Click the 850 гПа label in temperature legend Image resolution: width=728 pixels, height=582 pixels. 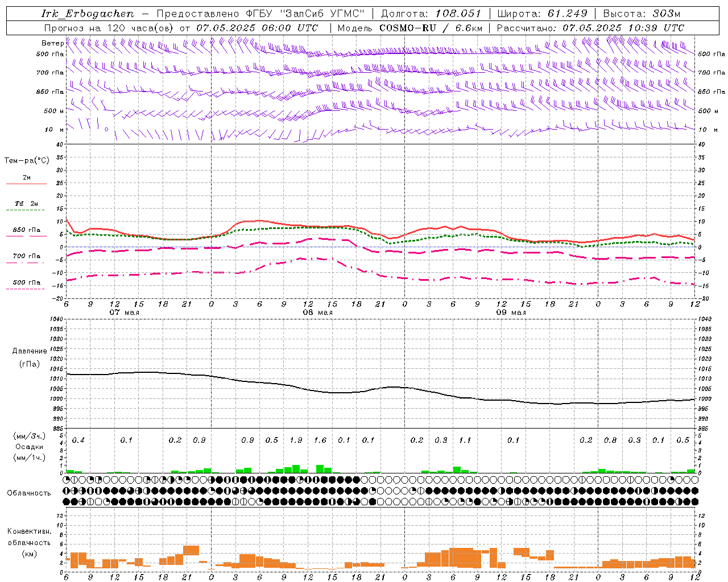27,230
